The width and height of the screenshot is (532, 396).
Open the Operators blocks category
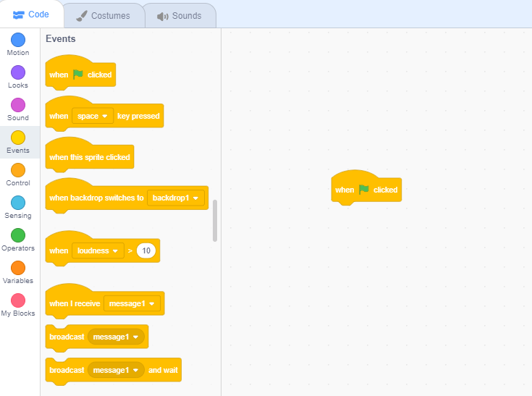point(18,235)
